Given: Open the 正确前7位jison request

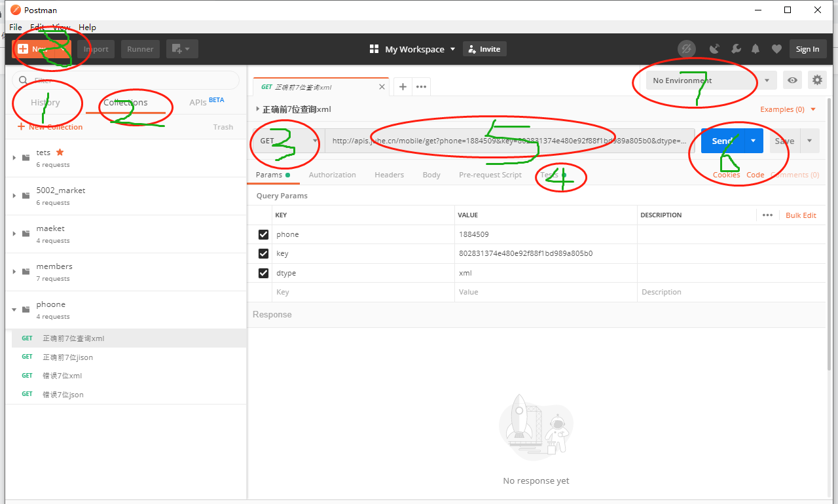Looking at the screenshot, I should click(x=67, y=357).
